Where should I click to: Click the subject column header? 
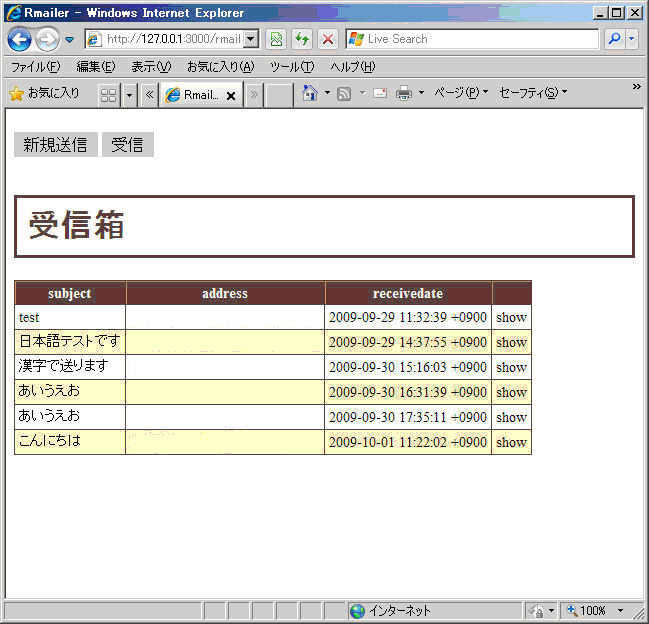pos(70,293)
